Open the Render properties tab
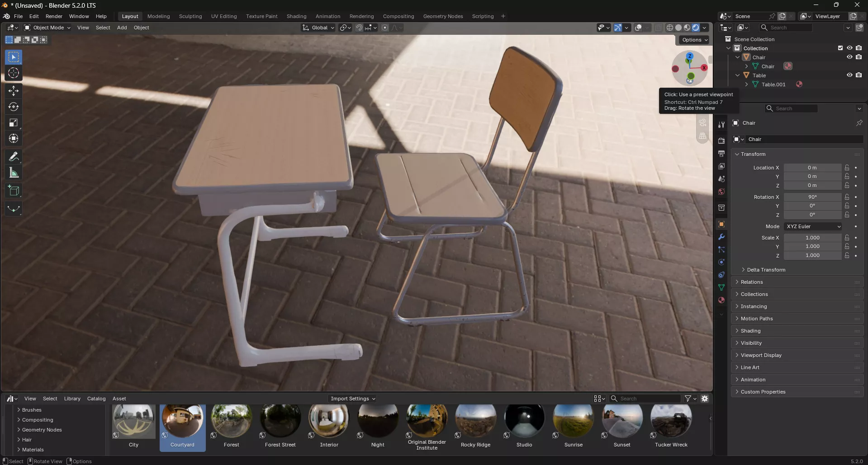 point(721,141)
